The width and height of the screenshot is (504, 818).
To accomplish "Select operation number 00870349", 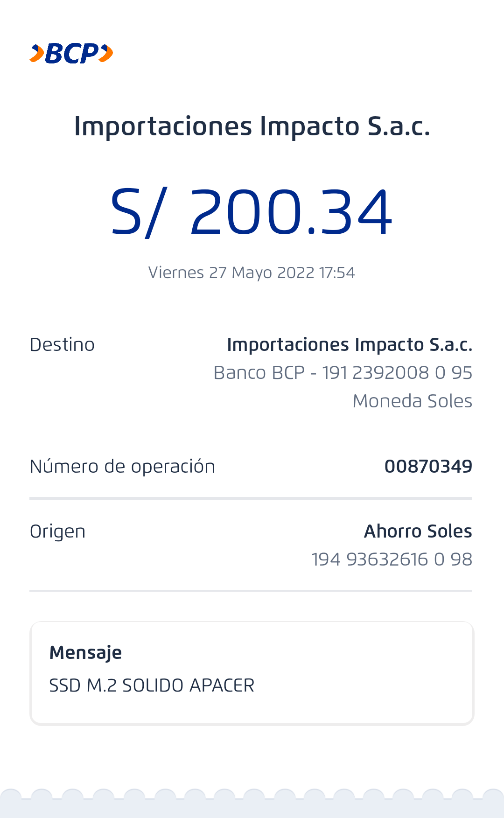I will click(428, 467).
